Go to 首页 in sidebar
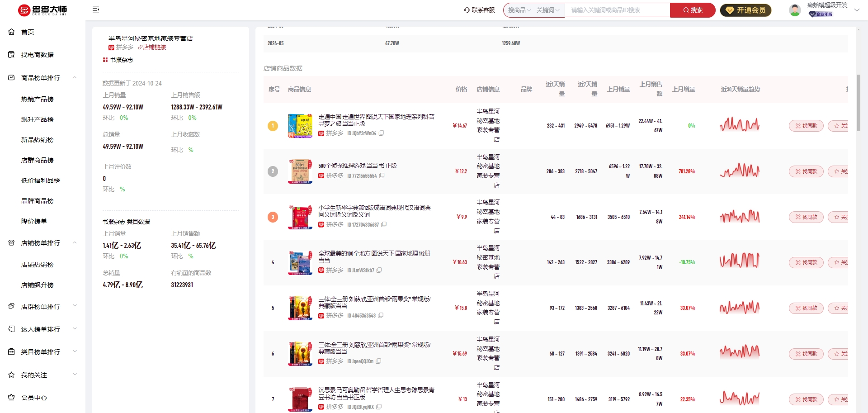 [x=28, y=32]
